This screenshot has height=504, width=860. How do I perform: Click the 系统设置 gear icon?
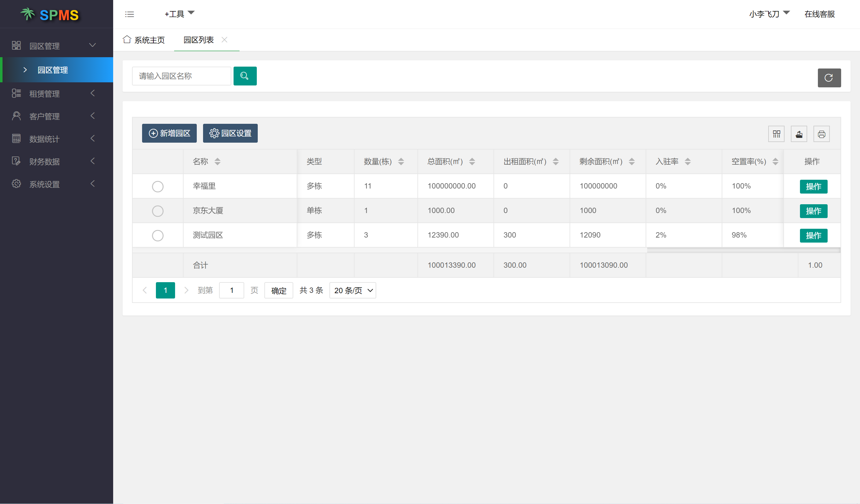[16, 184]
